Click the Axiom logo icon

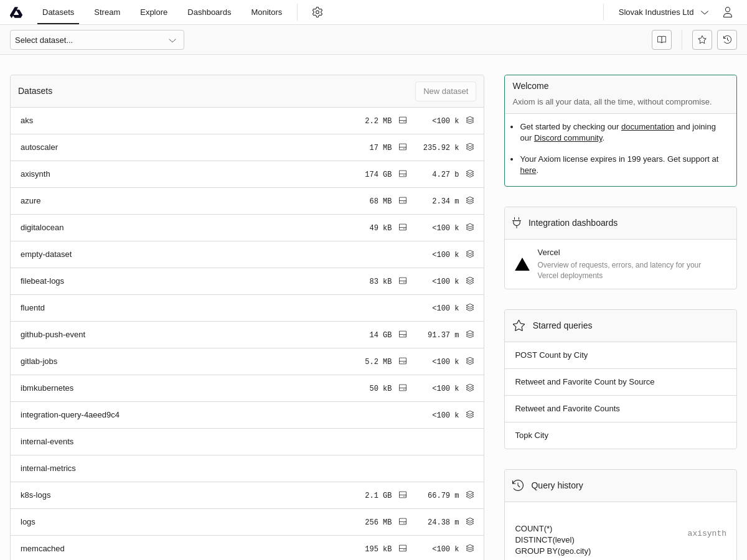[16, 12]
